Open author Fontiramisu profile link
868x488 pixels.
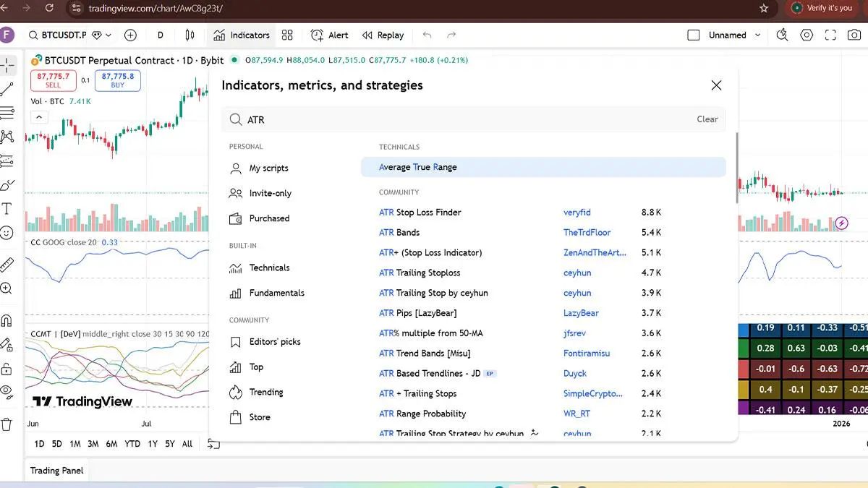tap(587, 354)
